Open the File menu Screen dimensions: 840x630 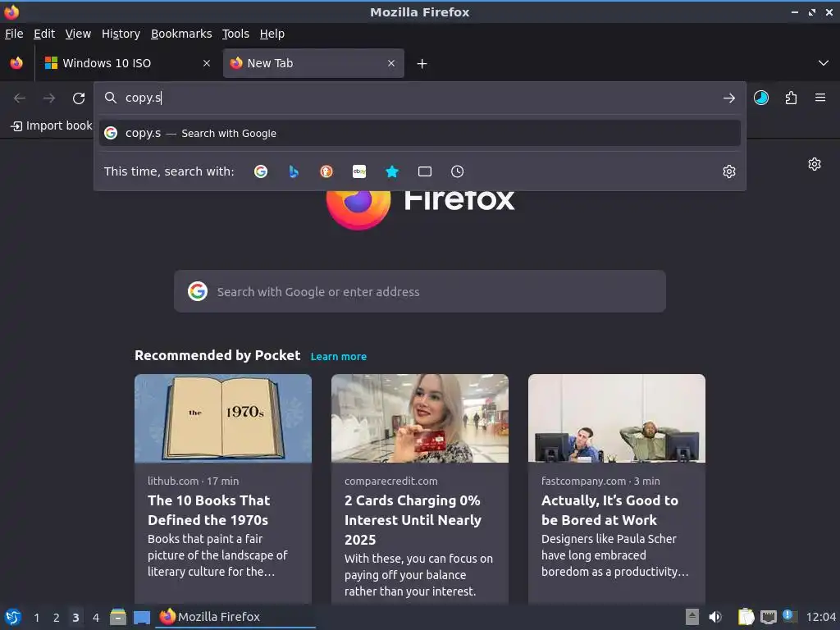14,34
